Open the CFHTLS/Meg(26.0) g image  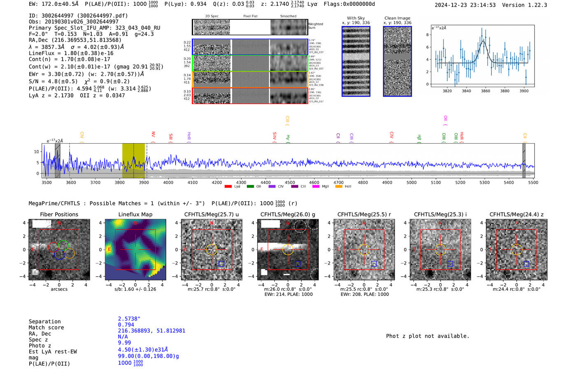(x=288, y=250)
